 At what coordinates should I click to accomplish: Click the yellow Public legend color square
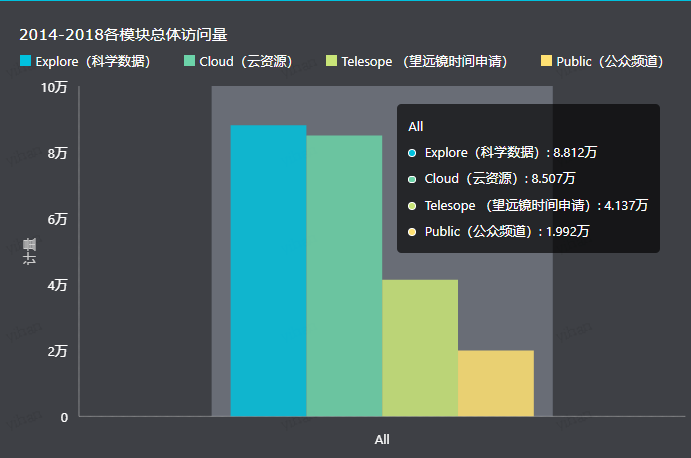click(545, 62)
